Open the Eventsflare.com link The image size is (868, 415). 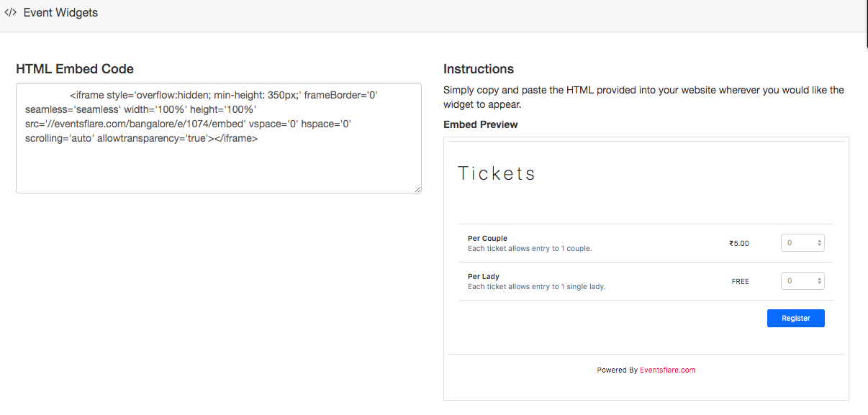click(667, 370)
